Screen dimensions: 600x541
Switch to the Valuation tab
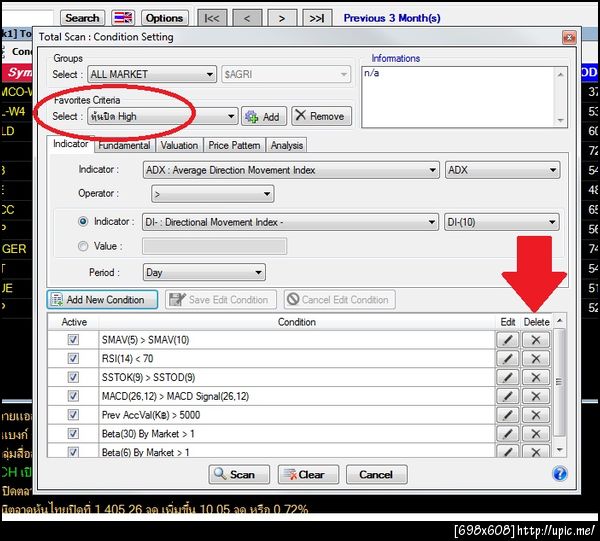pos(179,145)
